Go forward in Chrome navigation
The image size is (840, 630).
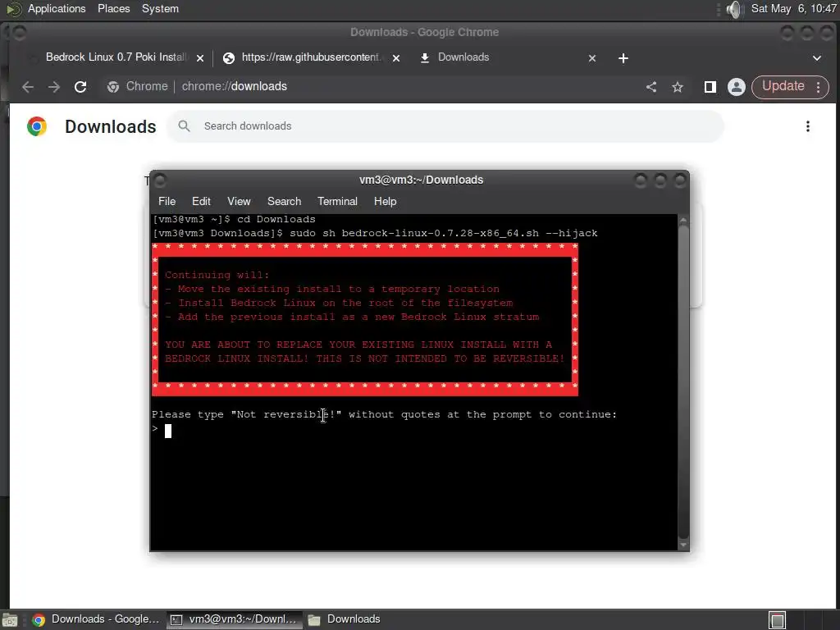pyautogui.click(x=53, y=87)
